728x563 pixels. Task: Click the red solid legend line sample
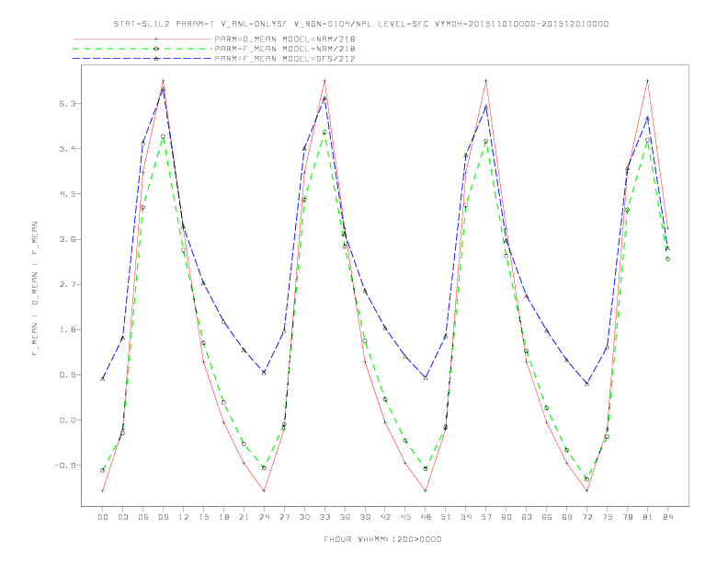tap(142, 39)
